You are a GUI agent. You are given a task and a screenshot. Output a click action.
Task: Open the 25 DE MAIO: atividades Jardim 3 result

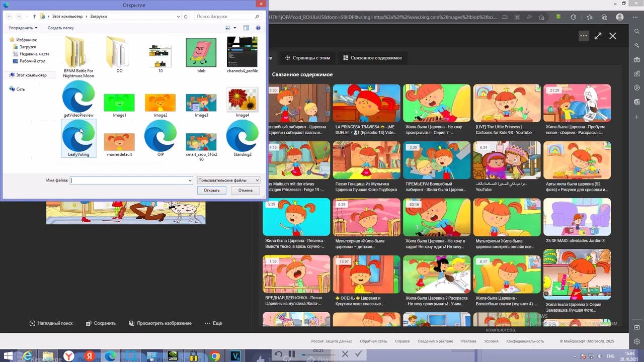pyautogui.click(x=577, y=221)
